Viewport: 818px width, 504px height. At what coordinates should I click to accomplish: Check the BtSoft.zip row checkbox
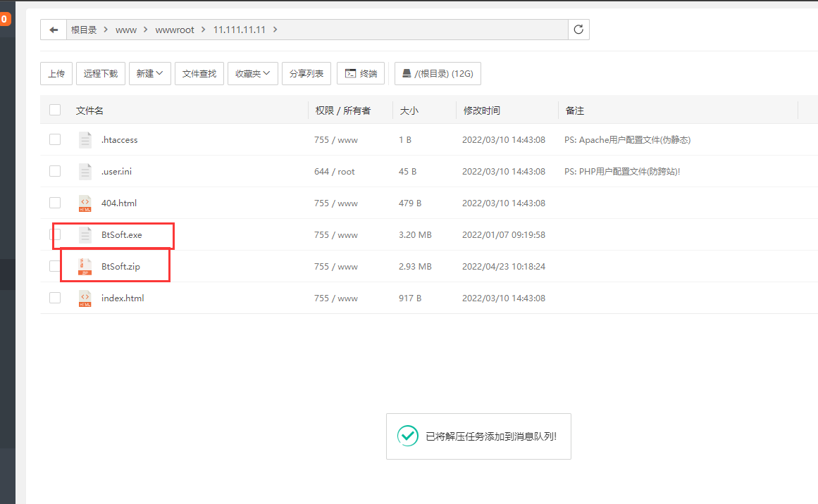point(55,266)
